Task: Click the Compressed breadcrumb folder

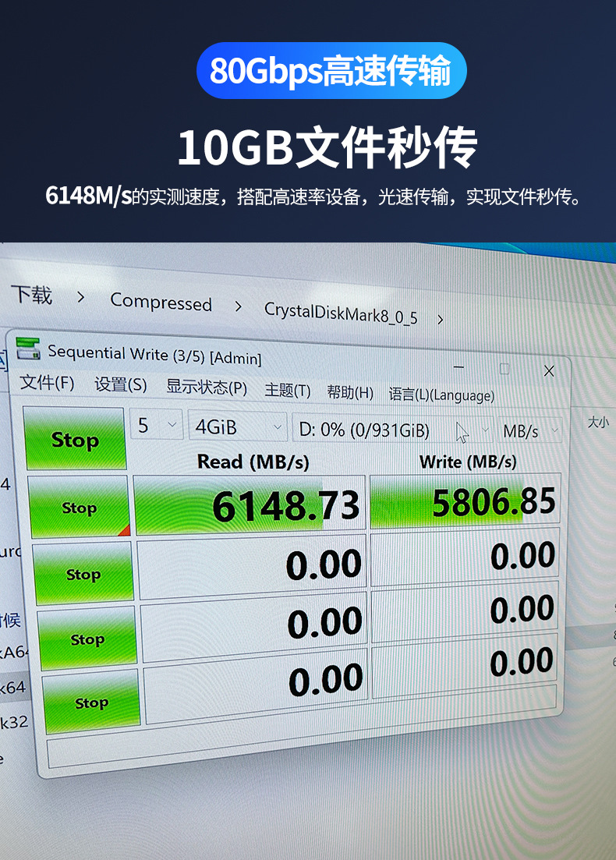Action: (x=161, y=302)
